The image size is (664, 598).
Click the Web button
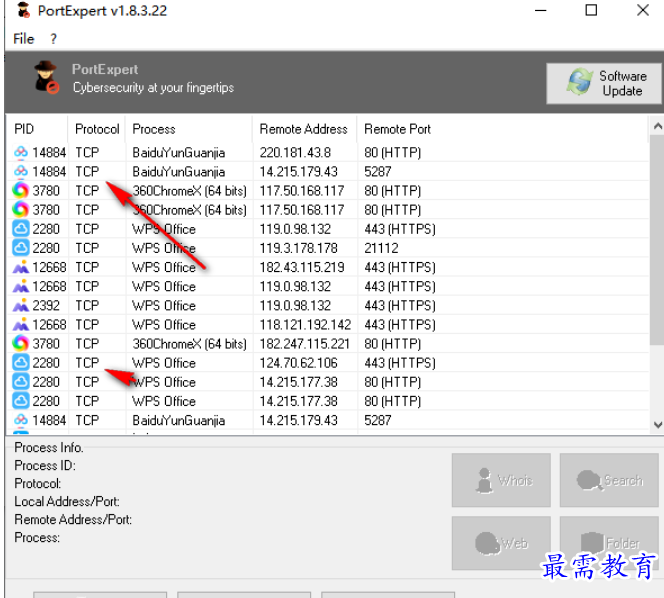pyautogui.click(x=501, y=543)
